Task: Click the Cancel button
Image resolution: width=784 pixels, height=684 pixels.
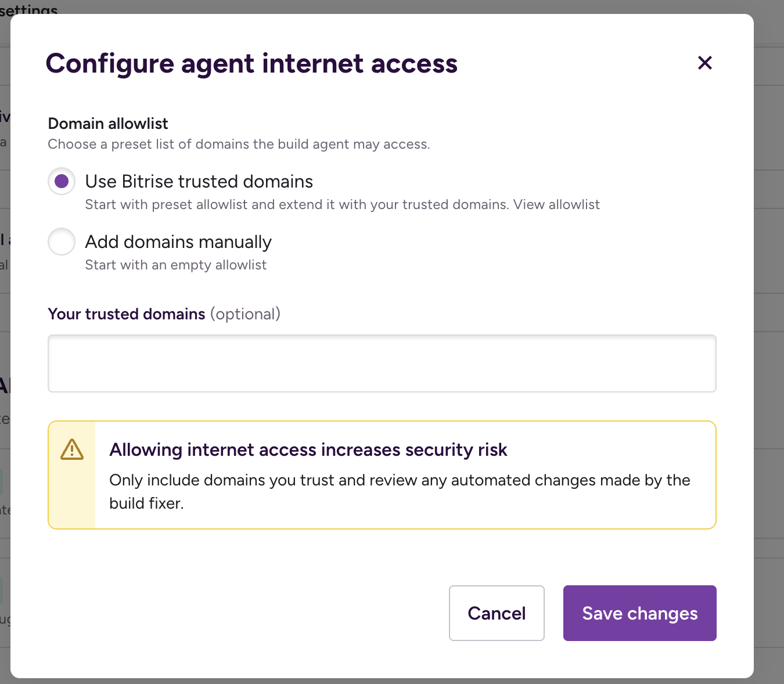Action: (x=497, y=613)
